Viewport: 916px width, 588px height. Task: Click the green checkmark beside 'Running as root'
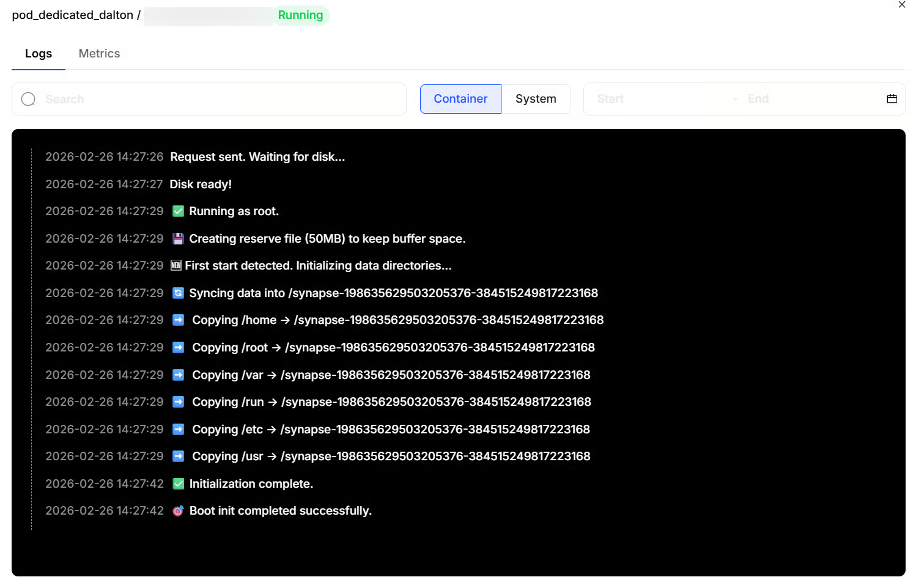(x=178, y=211)
